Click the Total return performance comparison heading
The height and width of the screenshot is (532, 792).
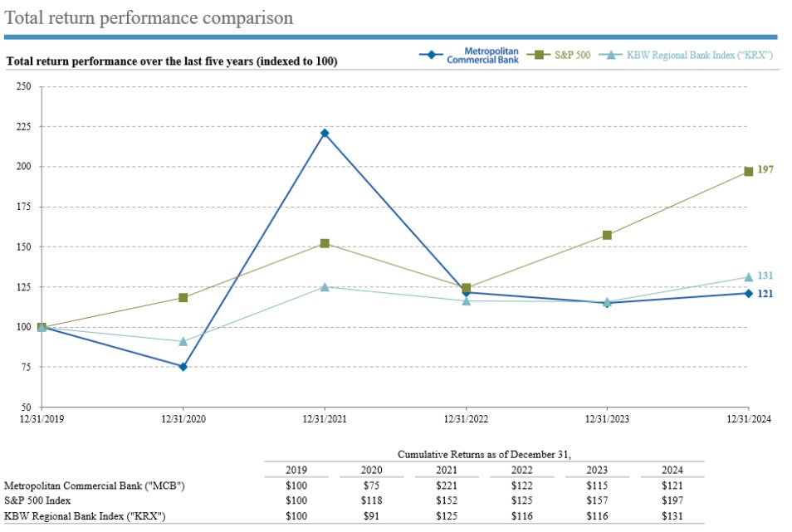[x=149, y=17]
